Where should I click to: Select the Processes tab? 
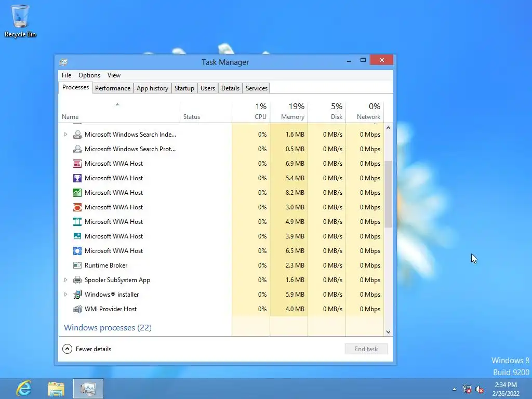[75, 87]
